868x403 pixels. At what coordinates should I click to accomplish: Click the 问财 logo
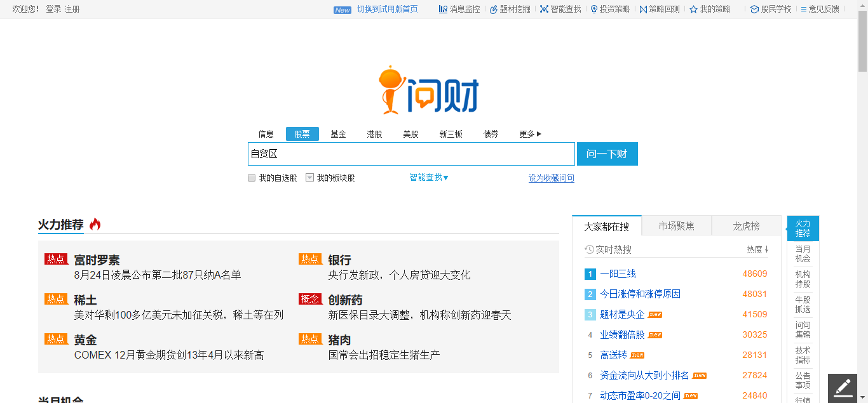429,89
